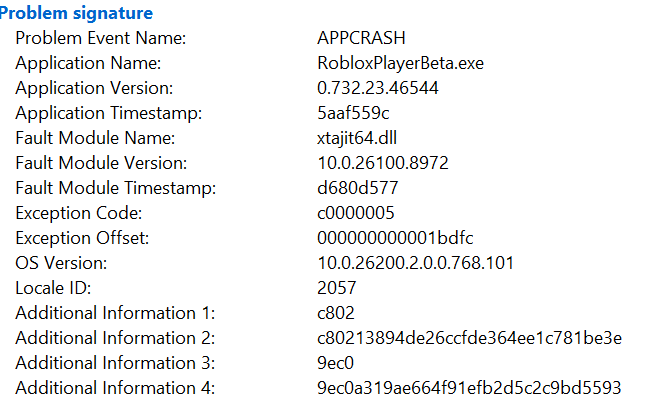Click fault module version 10.0.26100.8972
Screen dimensions: 657x411
[383, 163]
